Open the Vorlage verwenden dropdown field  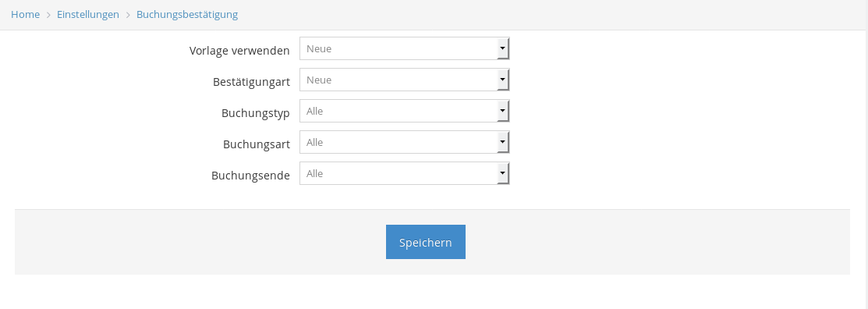[x=404, y=48]
